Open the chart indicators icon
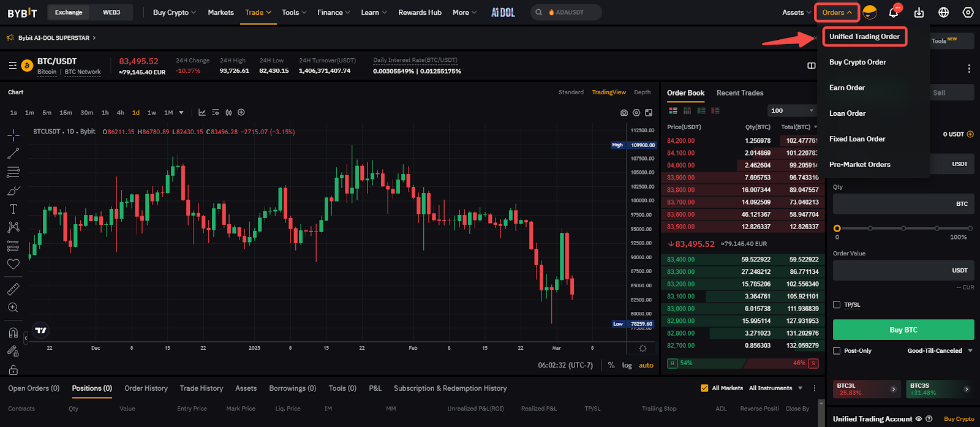 click(x=202, y=113)
